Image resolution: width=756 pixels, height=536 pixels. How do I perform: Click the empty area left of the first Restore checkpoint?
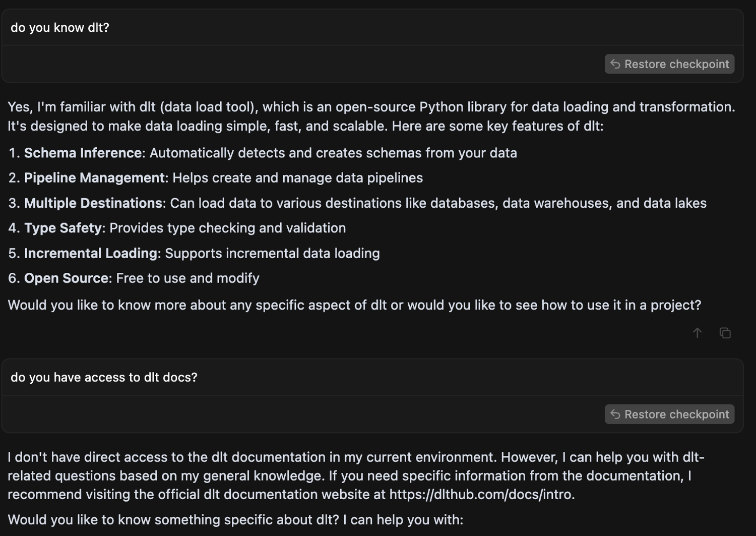(x=302, y=64)
